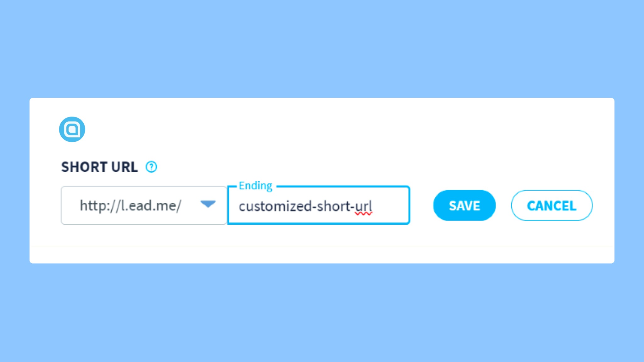Screen dimensions: 644x362
Task: Click inside the Ending text input
Action: click(x=318, y=206)
